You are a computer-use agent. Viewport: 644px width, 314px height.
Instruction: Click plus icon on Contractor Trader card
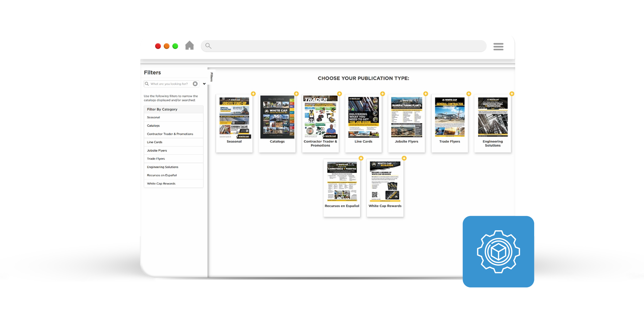click(339, 94)
